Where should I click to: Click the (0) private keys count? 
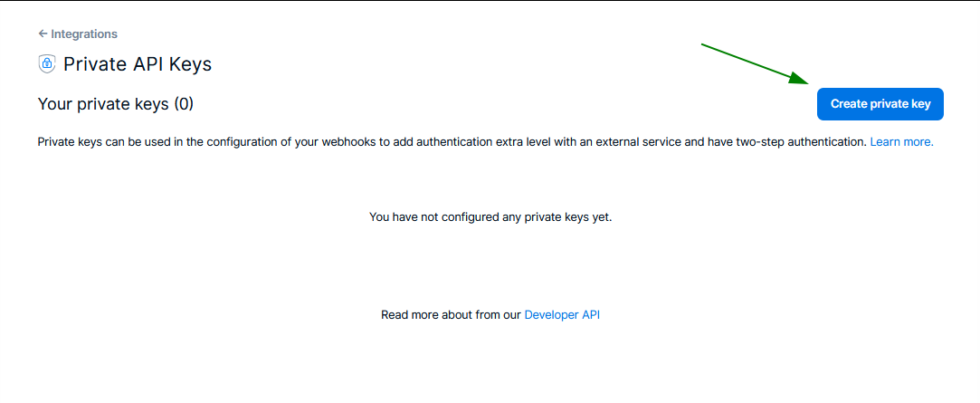[184, 104]
